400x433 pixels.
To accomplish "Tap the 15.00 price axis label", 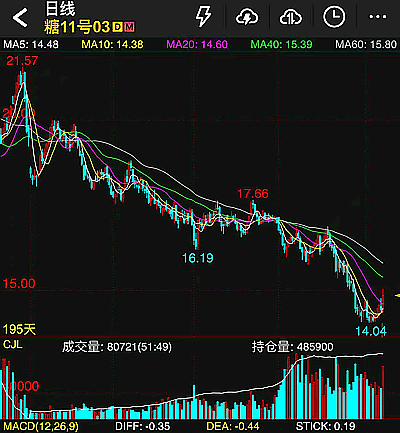I will 19,283.
